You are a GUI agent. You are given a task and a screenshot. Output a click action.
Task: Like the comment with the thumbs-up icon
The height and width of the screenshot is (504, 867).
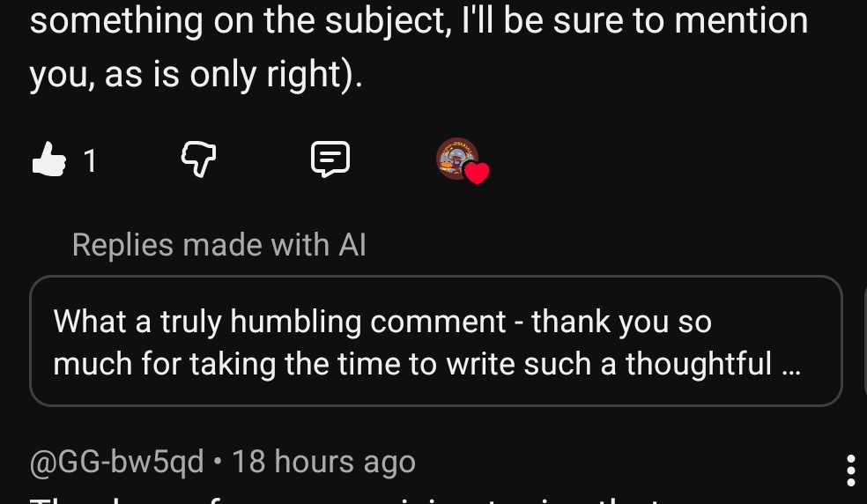[49, 159]
